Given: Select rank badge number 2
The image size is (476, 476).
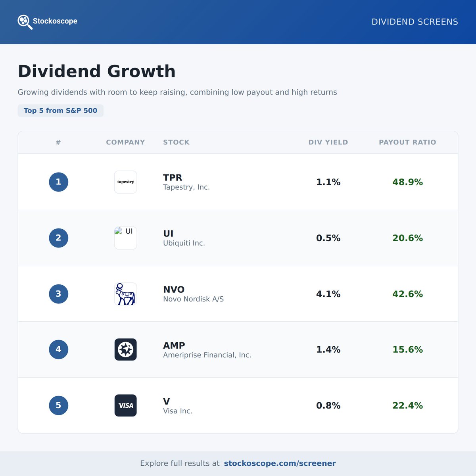Looking at the screenshot, I should (58, 238).
